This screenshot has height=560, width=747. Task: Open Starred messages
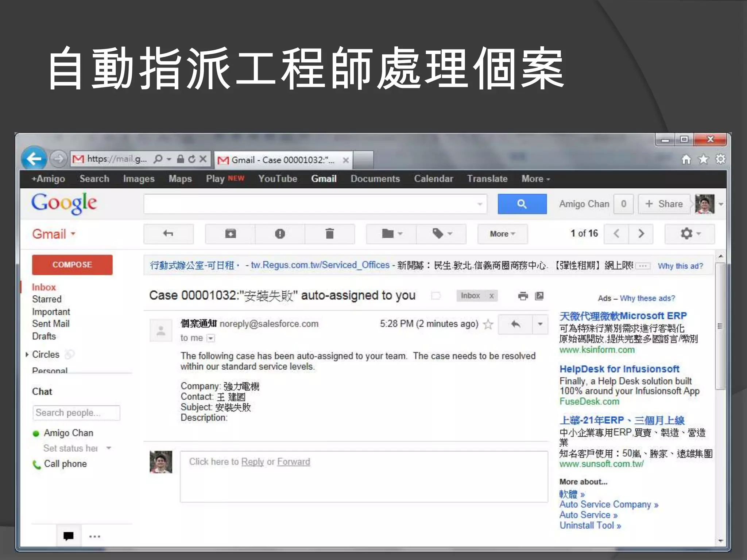coord(47,299)
